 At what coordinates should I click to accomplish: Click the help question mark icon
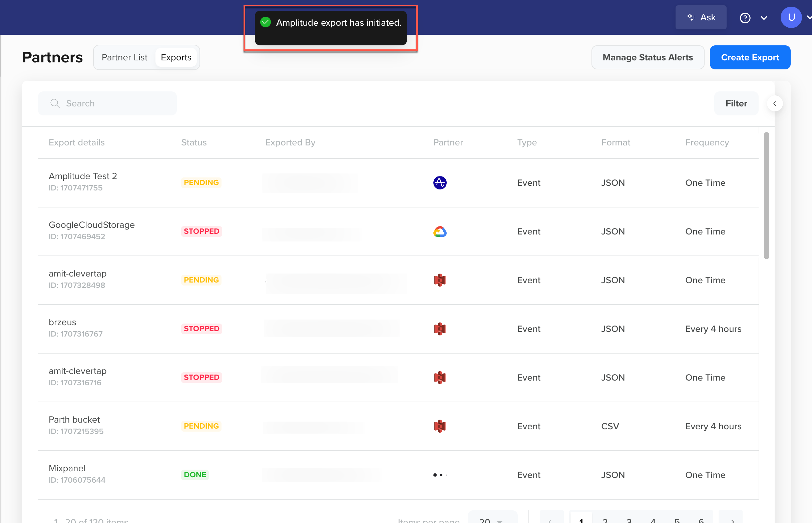[745, 17]
